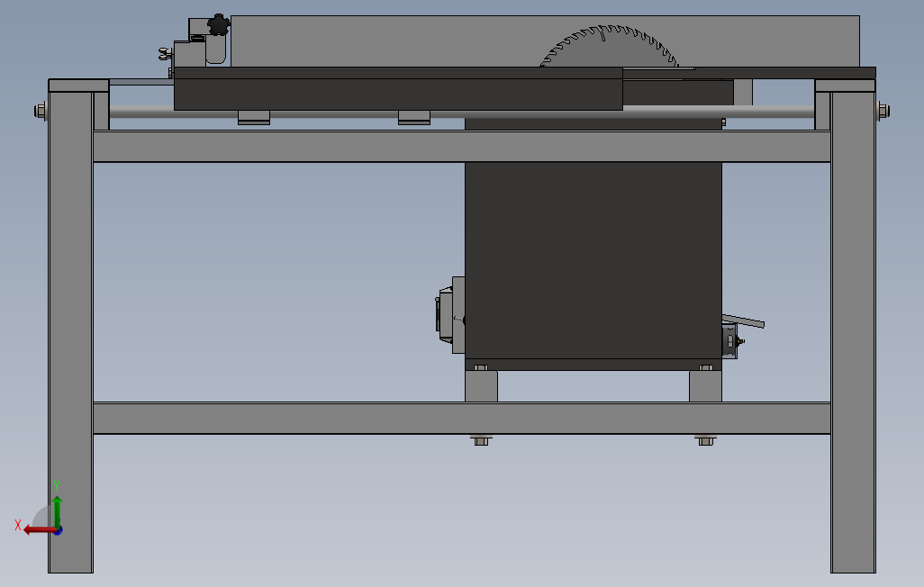Screen dimensions: 924x587
Task: Click the green Y axis arrow on triad
Action: [57, 511]
